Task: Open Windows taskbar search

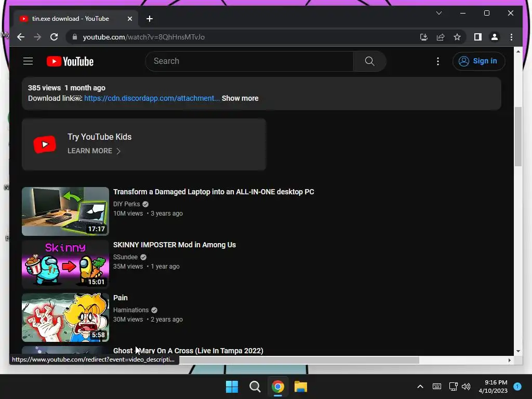Action: click(255, 387)
